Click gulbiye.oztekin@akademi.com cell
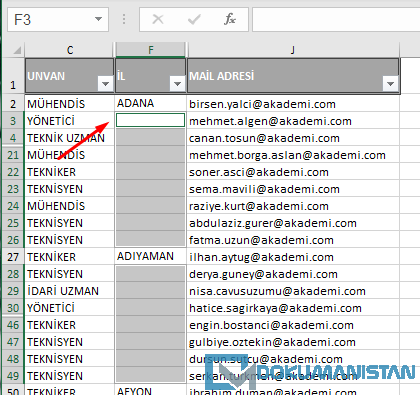The width and height of the screenshot is (420, 395). [x=293, y=342]
